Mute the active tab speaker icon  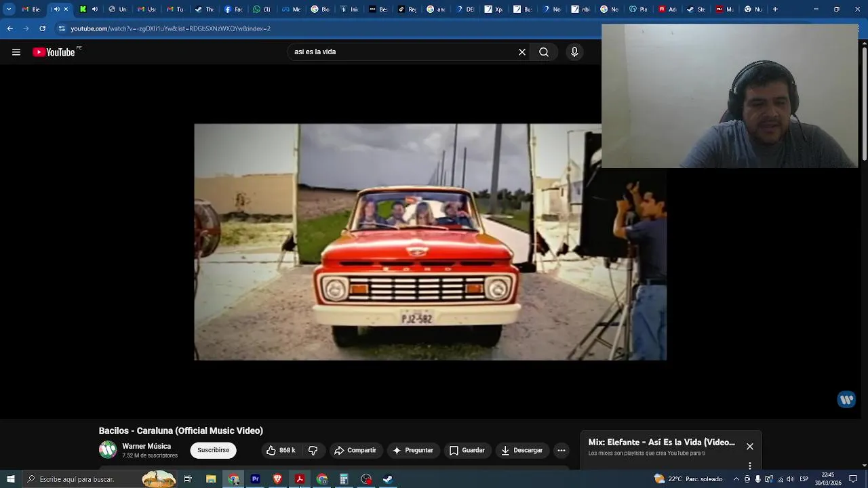[56, 9]
